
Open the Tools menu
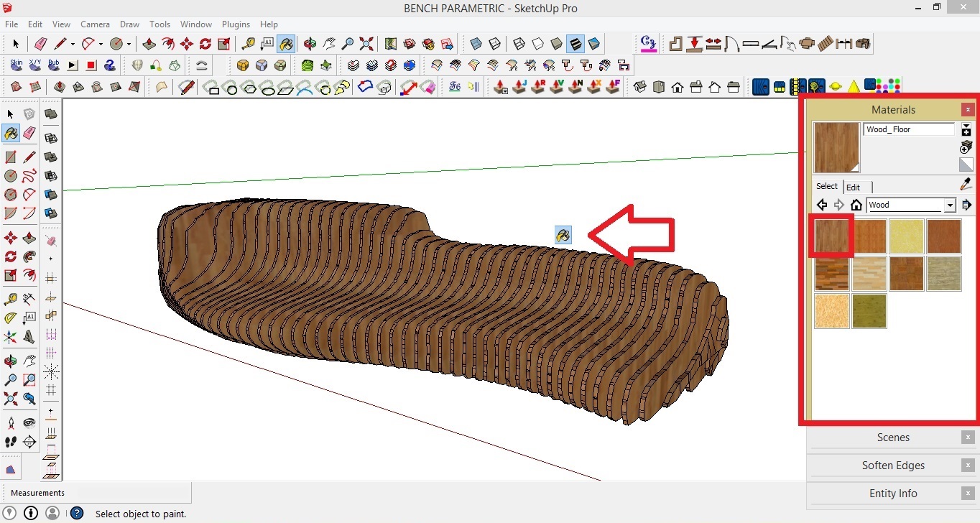pyautogui.click(x=160, y=24)
